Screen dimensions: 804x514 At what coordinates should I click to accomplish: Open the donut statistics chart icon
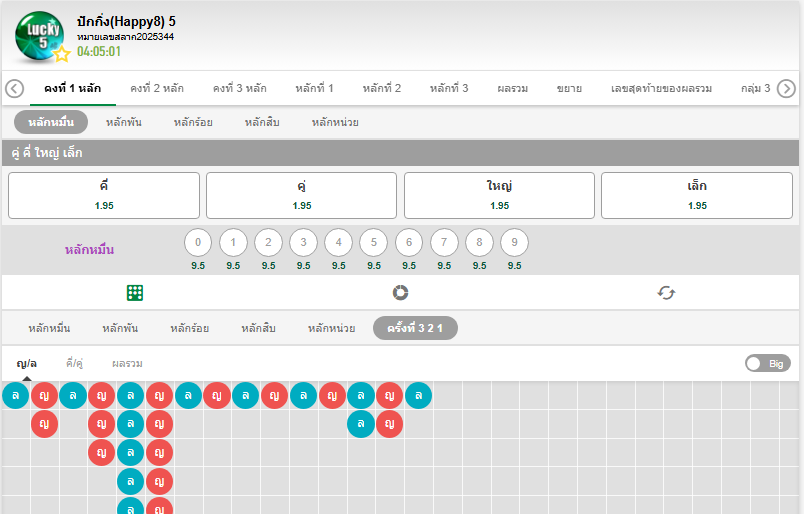coord(400,292)
